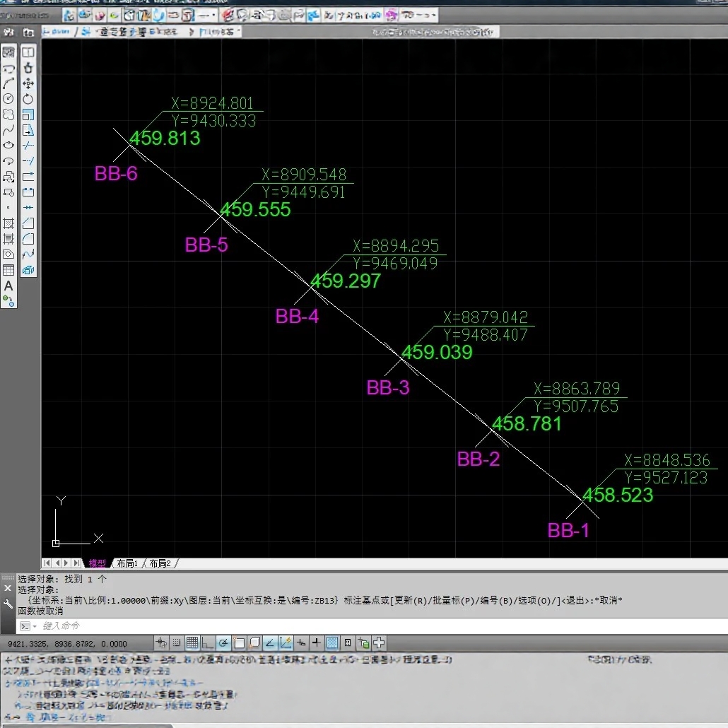Go to previous layout tab arrow
The image size is (728, 728).
click(x=57, y=563)
